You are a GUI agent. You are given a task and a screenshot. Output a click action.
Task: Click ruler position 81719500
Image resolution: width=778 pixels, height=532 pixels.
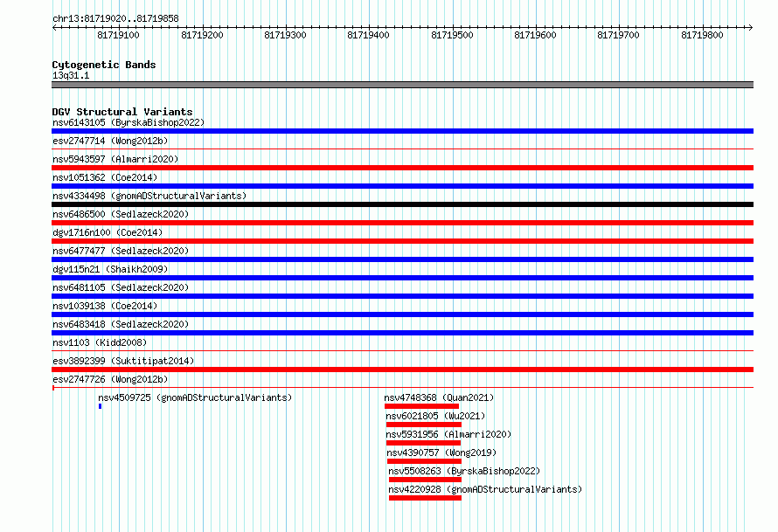click(x=452, y=35)
